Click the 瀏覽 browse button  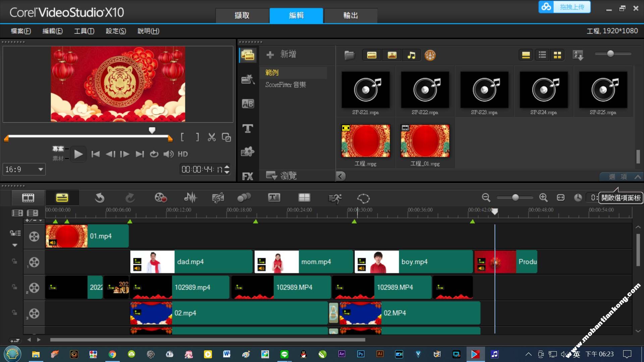coord(281,175)
